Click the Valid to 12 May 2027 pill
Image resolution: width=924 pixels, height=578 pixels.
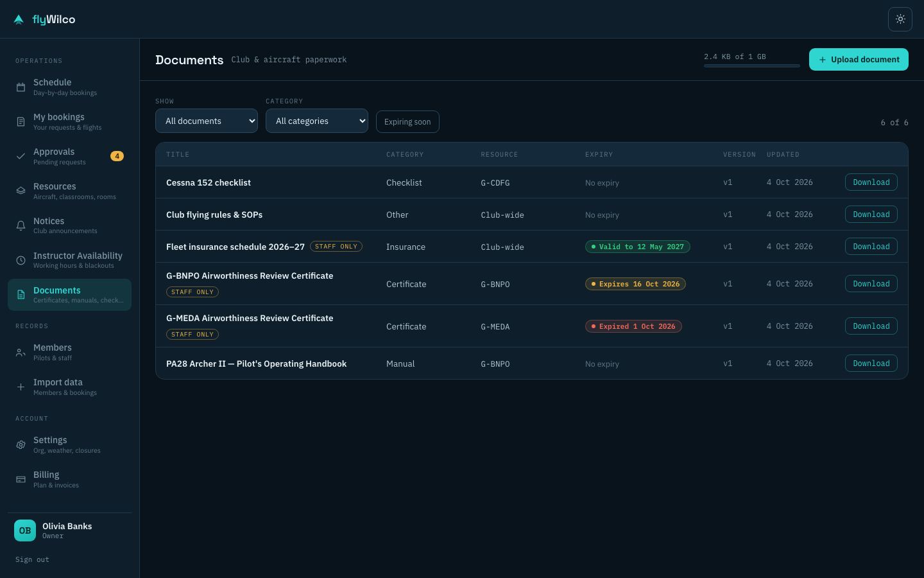(638, 247)
